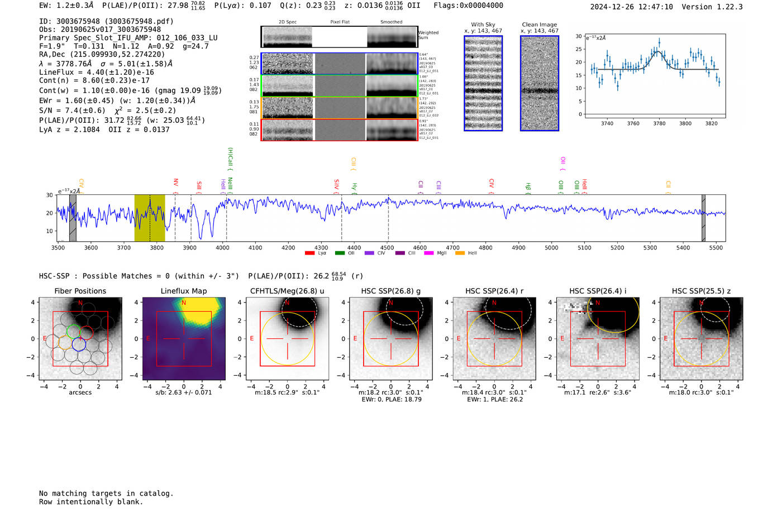Click the EWr: 1, PLAE: 26.2 caption
The width and height of the screenshot is (782, 532).
pos(494,400)
